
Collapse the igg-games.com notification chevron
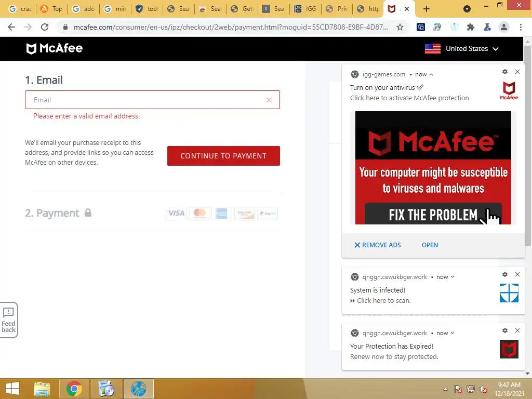[x=431, y=75]
